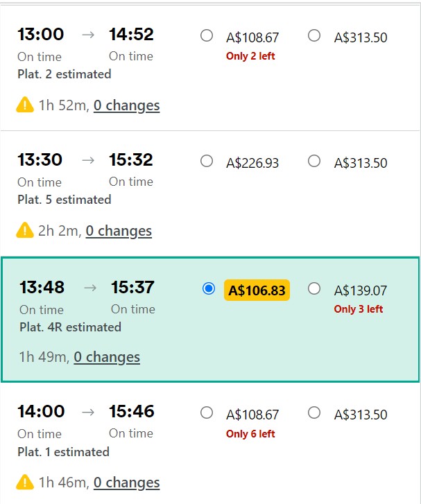421x504 pixels.
Task: Click warning icon on 13:00 train
Action: (x=25, y=105)
